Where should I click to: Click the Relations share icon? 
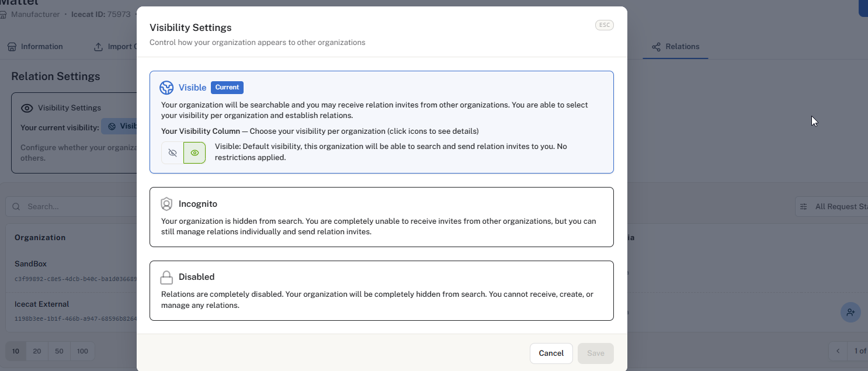coord(656,47)
